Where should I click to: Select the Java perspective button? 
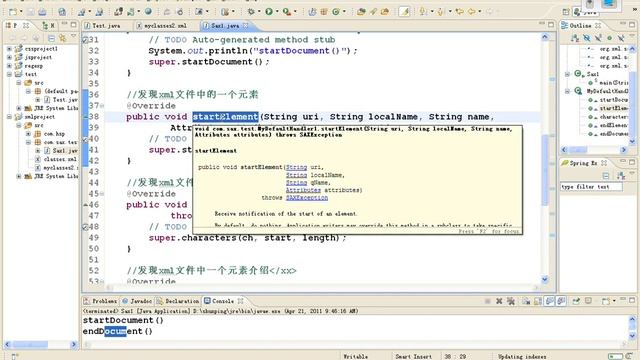click(x=587, y=12)
